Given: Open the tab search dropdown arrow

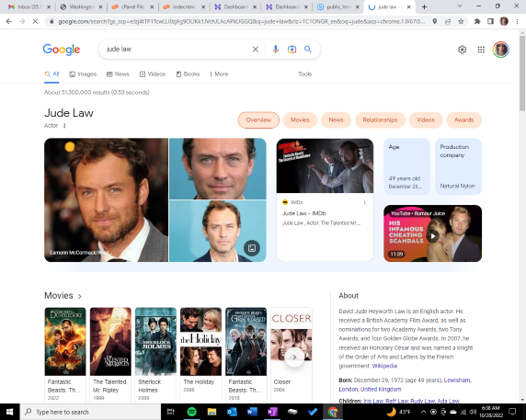Looking at the screenshot, I should [460, 6].
